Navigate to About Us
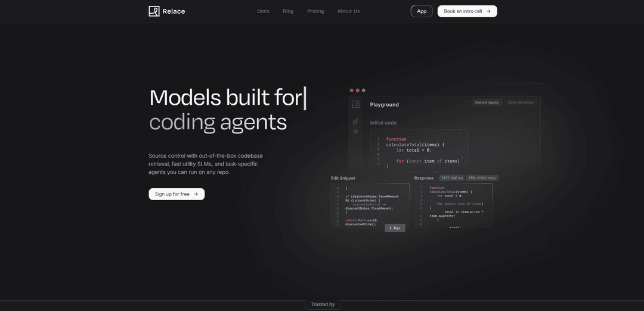The image size is (644, 311). tap(348, 11)
